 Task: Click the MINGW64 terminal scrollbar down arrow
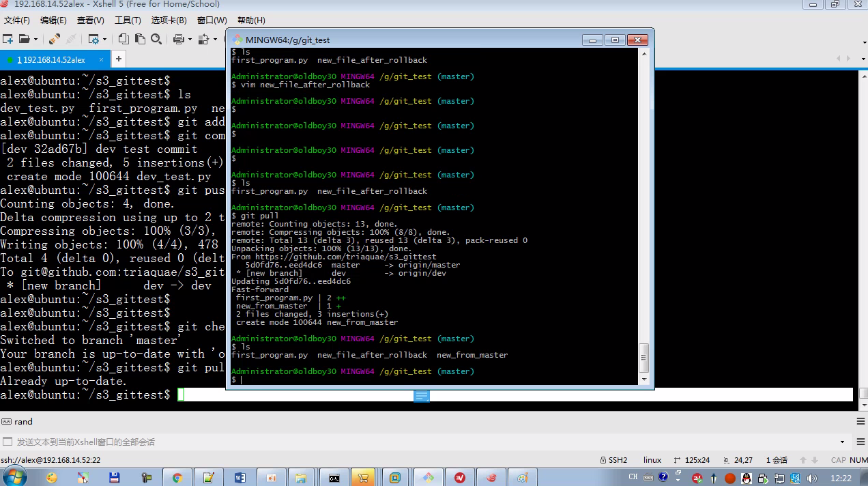click(x=643, y=379)
